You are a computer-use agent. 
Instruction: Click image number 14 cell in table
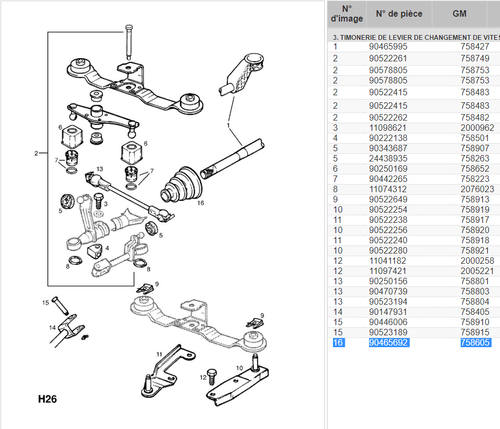(338, 312)
